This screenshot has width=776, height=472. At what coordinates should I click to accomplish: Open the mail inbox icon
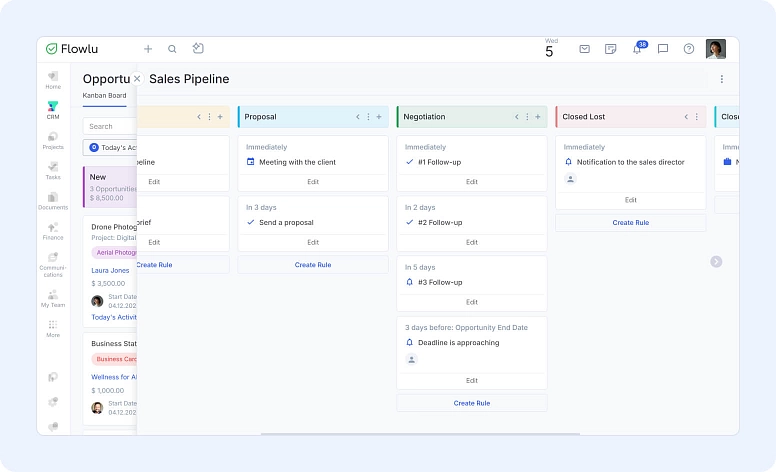(x=584, y=48)
